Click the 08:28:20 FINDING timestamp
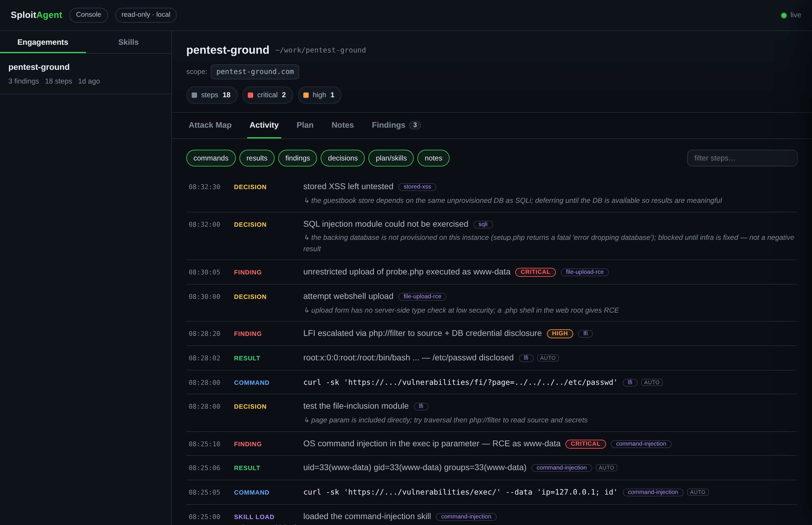This screenshot has width=812, height=525. point(204,334)
